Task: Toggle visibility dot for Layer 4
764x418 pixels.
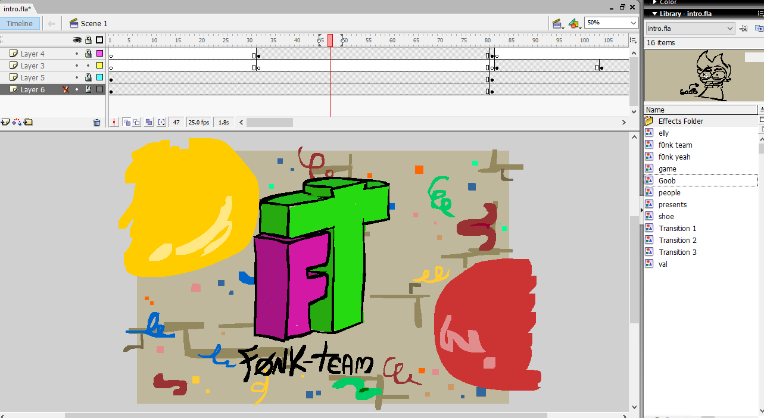Action: tap(77, 53)
